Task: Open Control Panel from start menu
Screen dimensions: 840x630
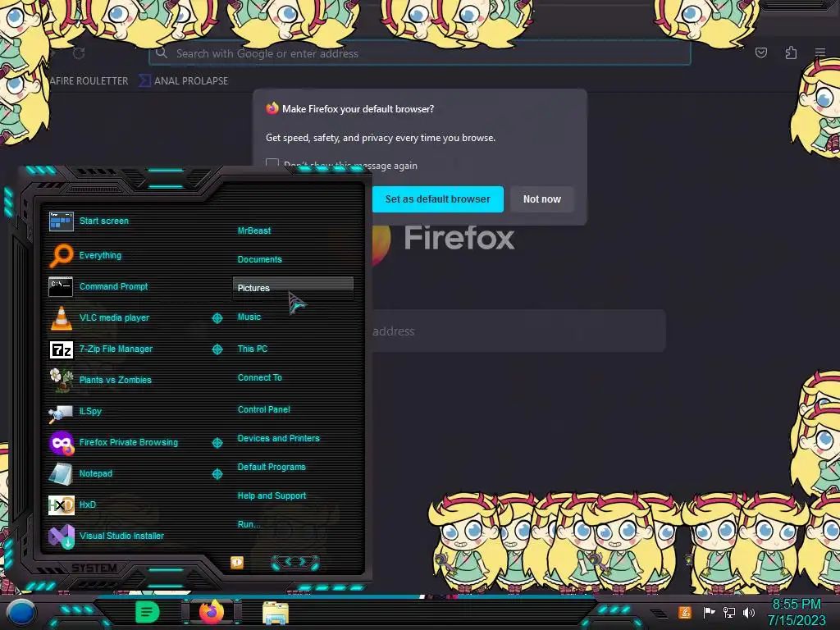Action: (263, 409)
